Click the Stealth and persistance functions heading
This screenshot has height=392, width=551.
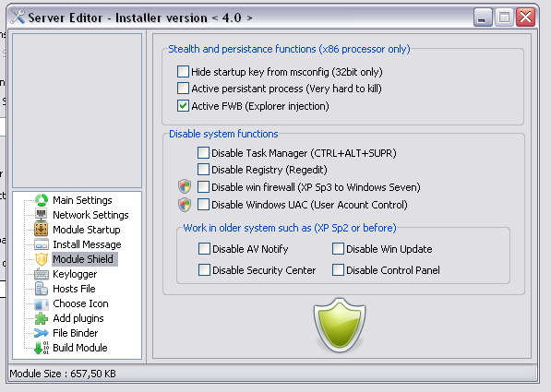(289, 49)
